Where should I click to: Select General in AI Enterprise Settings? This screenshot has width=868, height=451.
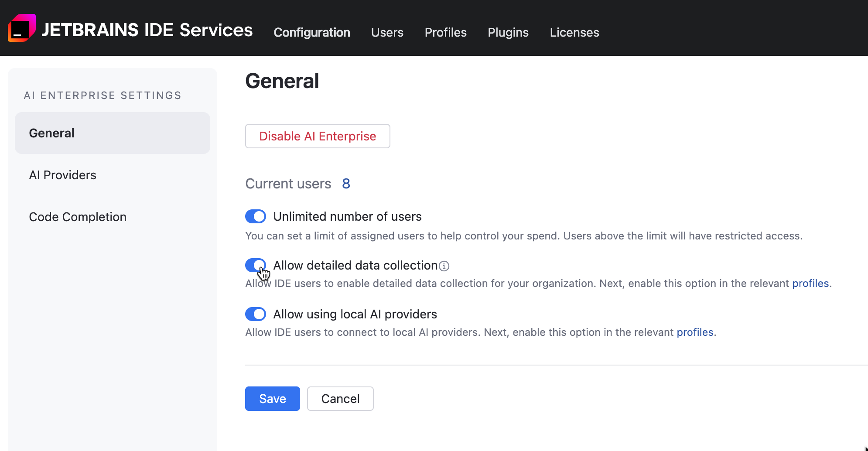pyautogui.click(x=51, y=133)
